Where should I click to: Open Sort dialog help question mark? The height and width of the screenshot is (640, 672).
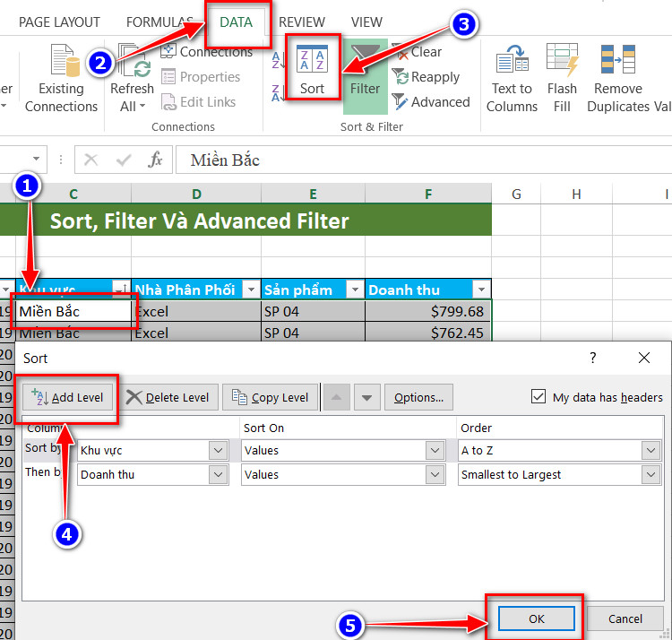pyautogui.click(x=593, y=358)
